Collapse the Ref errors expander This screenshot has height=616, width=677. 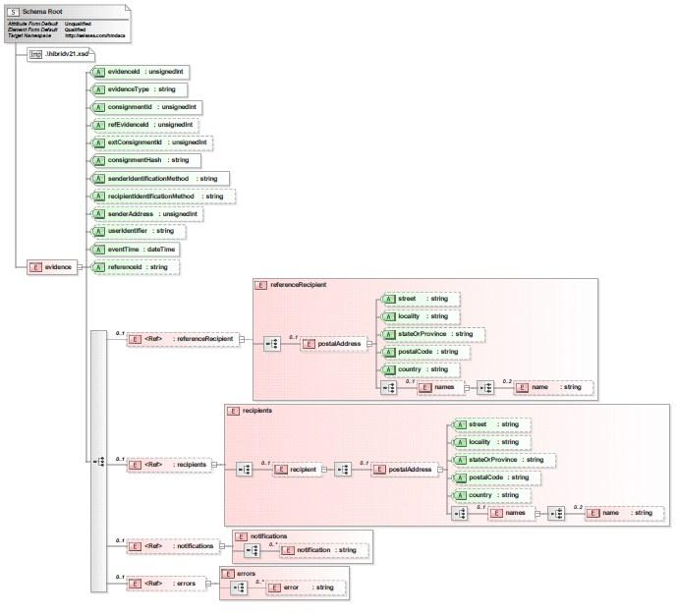pyautogui.click(x=208, y=584)
